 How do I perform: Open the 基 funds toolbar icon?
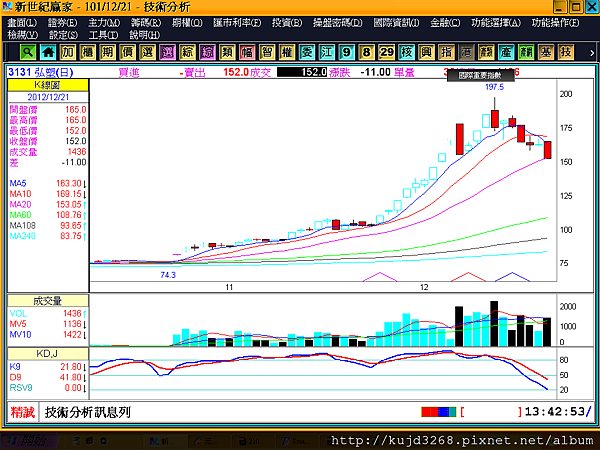545,52
